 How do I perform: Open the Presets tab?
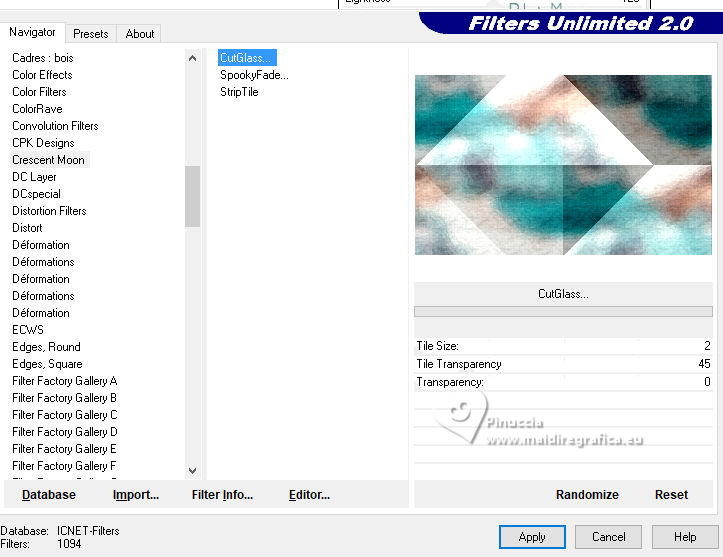90,34
